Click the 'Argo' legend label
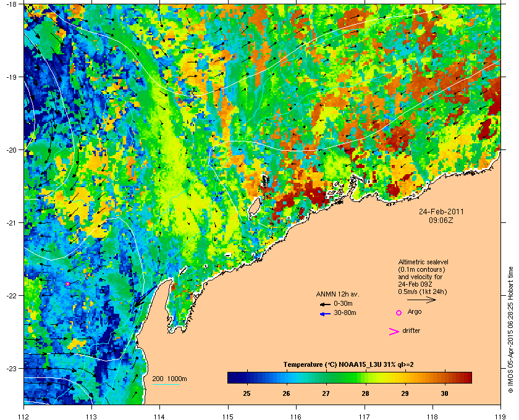This screenshot has height=420, width=519. coord(415,312)
